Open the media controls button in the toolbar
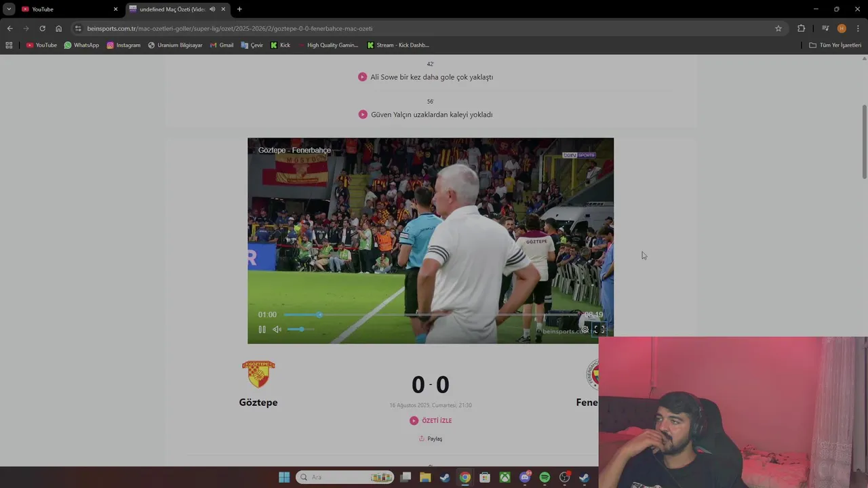The height and width of the screenshot is (488, 868). tap(825, 28)
